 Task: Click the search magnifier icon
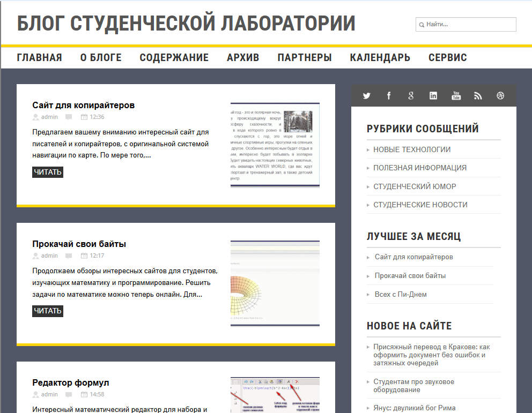pos(422,24)
